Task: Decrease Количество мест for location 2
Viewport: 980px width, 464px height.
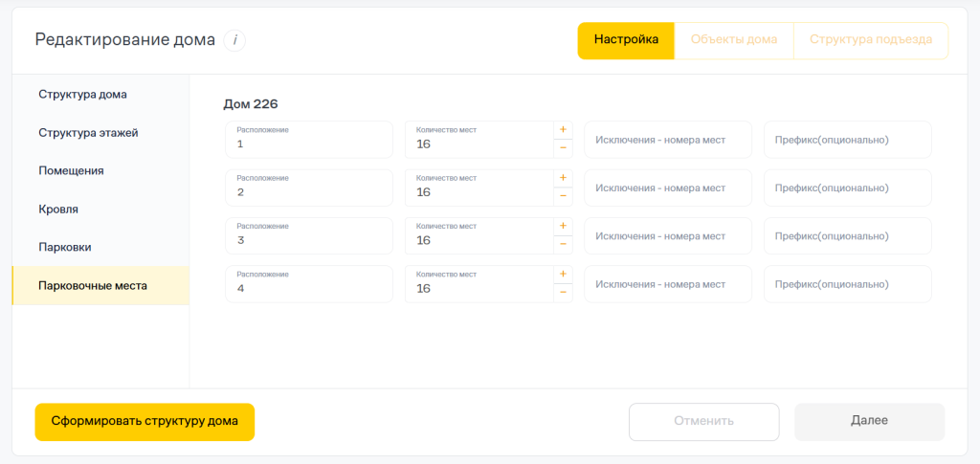Action: (x=563, y=196)
